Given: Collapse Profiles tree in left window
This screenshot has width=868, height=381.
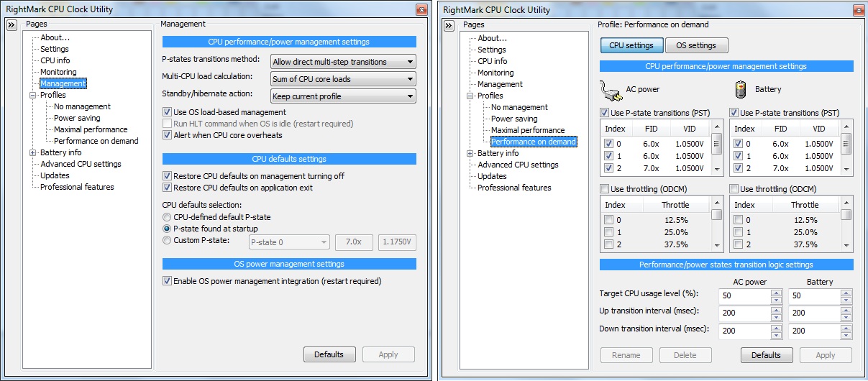Looking at the screenshot, I should click(x=32, y=95).
